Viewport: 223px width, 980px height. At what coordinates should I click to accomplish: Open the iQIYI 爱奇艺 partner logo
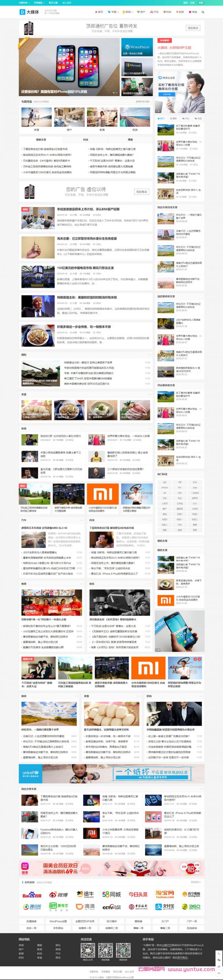pyautogui.click(x=58, y=907)
